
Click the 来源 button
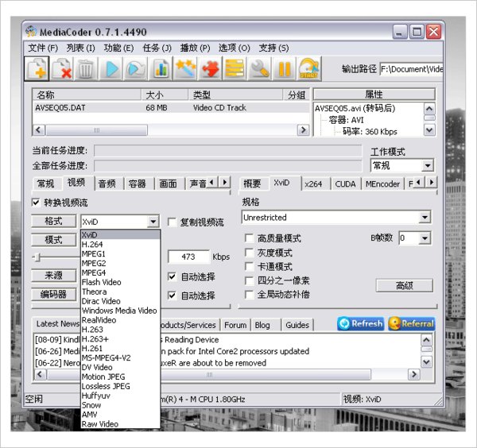(53, 276)
